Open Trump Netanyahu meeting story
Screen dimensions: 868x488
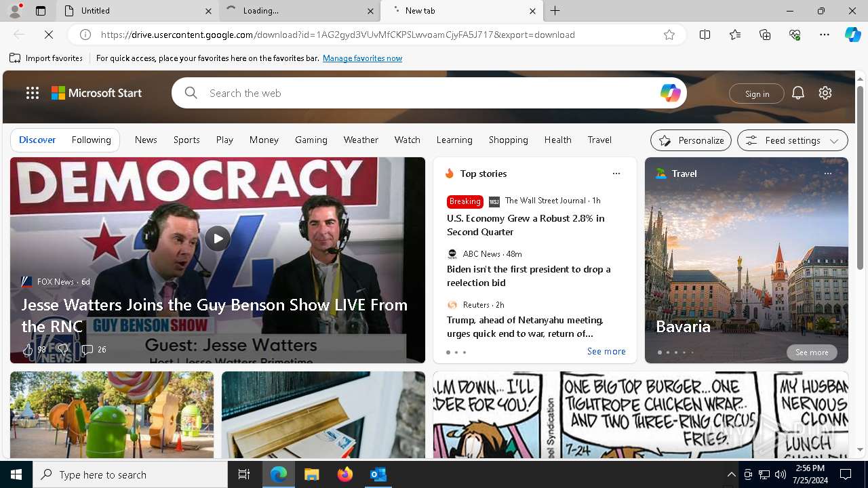(525, 327)
